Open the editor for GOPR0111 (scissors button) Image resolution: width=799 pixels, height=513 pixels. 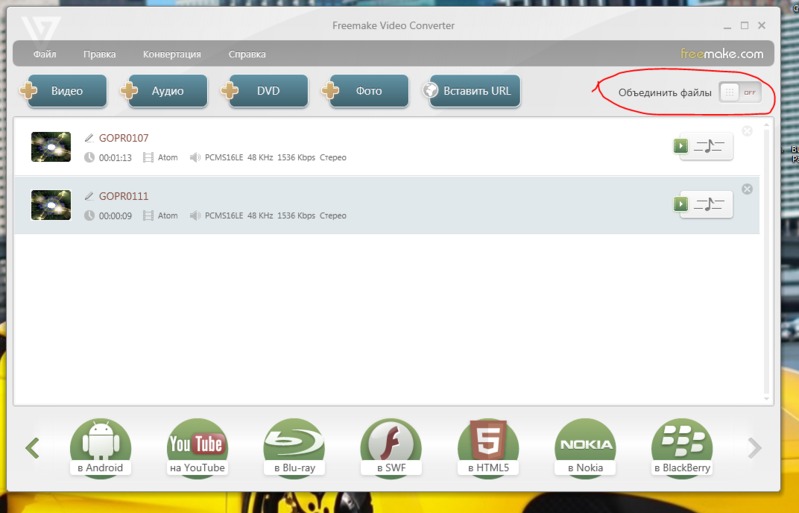(709, 205)
